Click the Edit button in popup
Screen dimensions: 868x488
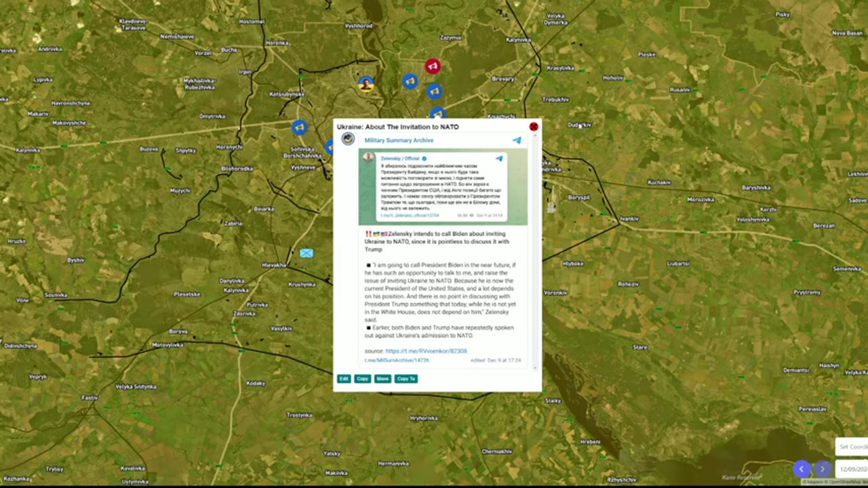(344, 379)
